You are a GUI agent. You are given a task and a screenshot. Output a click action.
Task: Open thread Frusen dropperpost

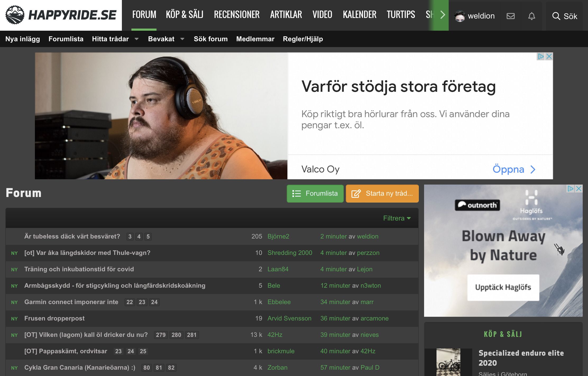(x=54, y=318)
